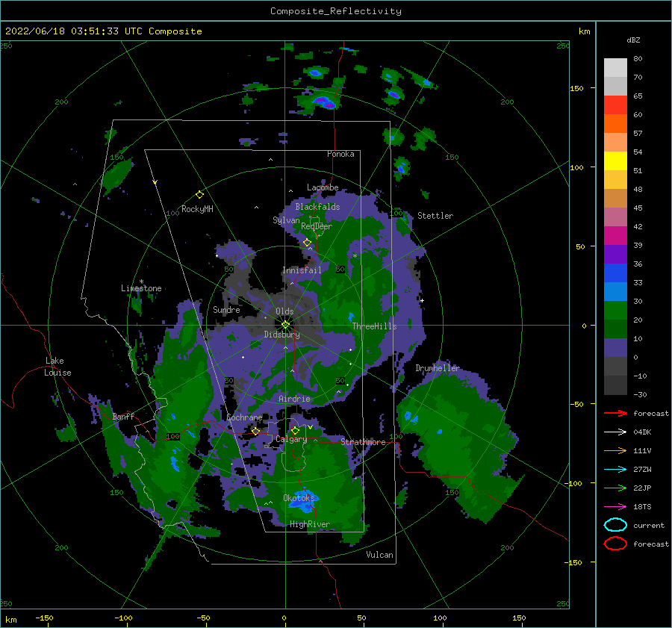Click the Composite_Reflectivity title text

pyautogui.click(x=335, y=11)
